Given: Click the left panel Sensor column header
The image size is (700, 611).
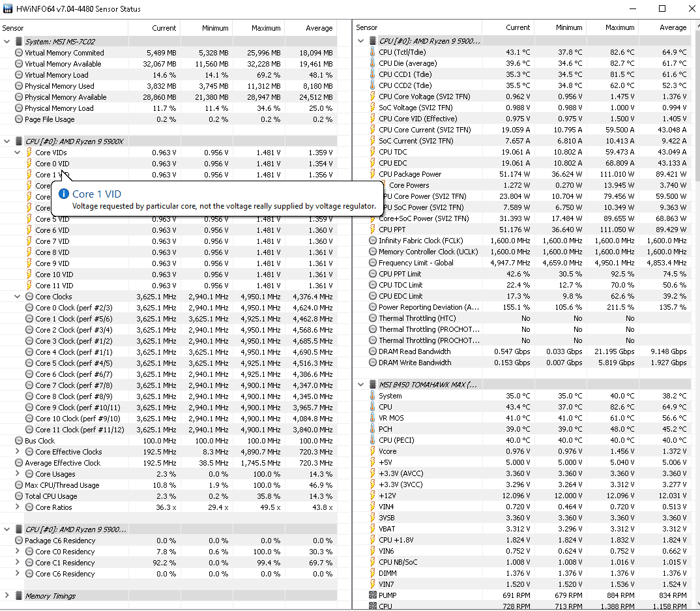Looking at the screenshot, I should [65, 27].
